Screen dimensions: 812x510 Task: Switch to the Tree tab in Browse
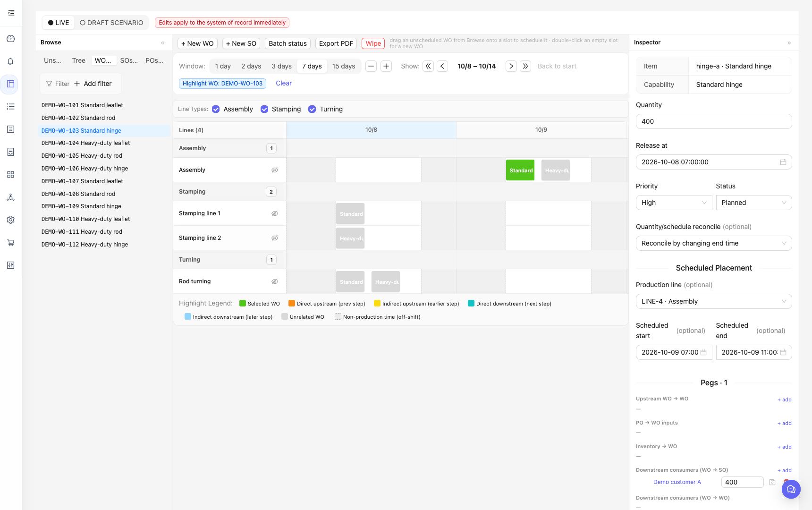click(79, 60)
